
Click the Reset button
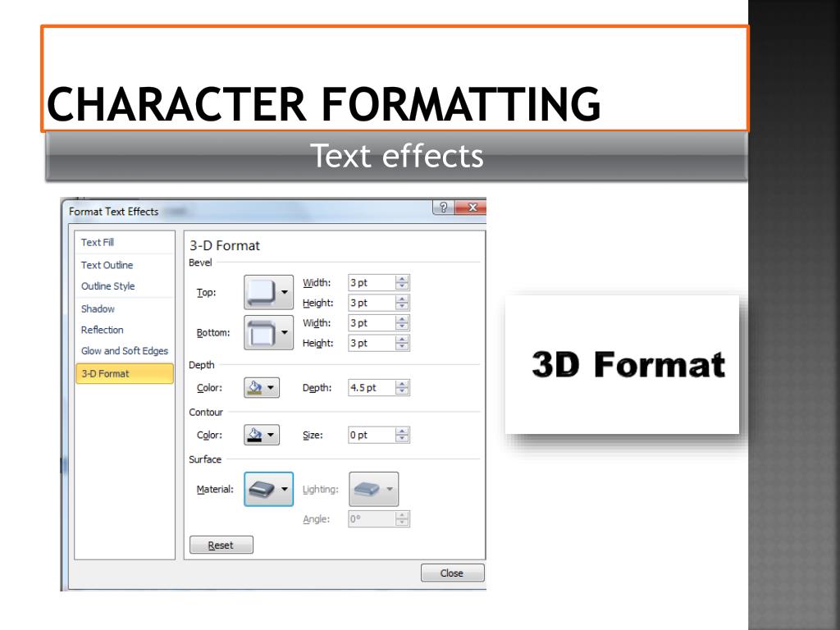point(221,545)
